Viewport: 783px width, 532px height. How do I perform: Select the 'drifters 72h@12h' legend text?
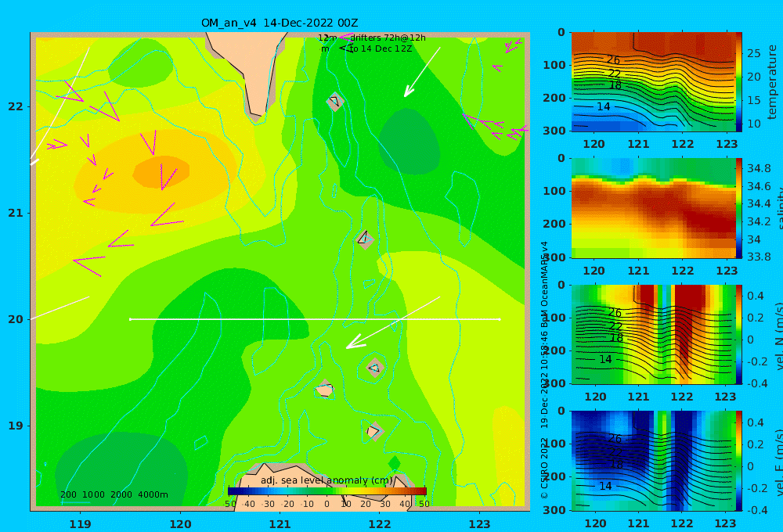pos(388,38)
